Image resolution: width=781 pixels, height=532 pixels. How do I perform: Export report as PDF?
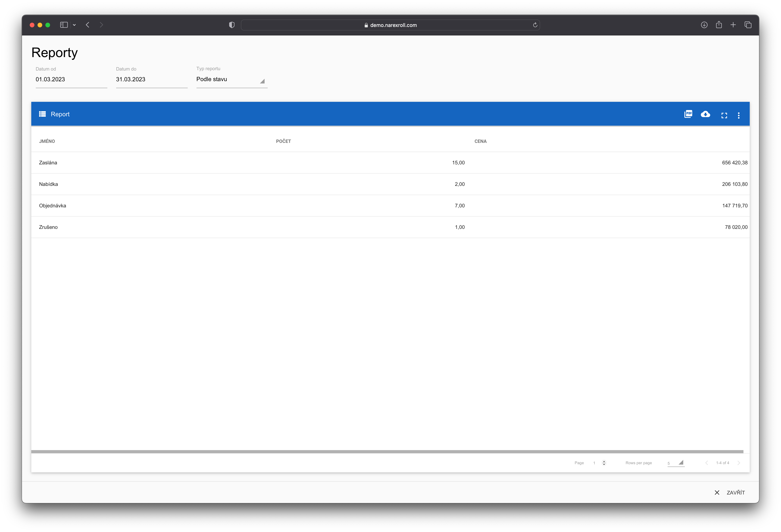pyautogui.click(x=688, y=114)
